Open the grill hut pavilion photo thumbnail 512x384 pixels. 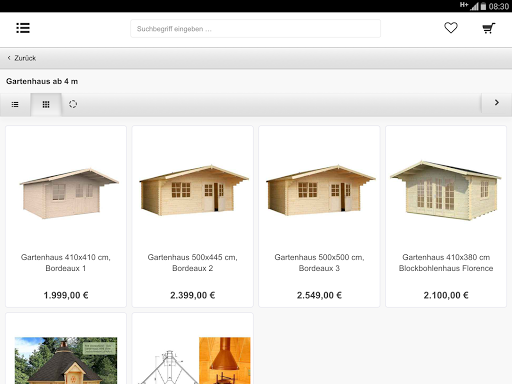pos(66,360)
